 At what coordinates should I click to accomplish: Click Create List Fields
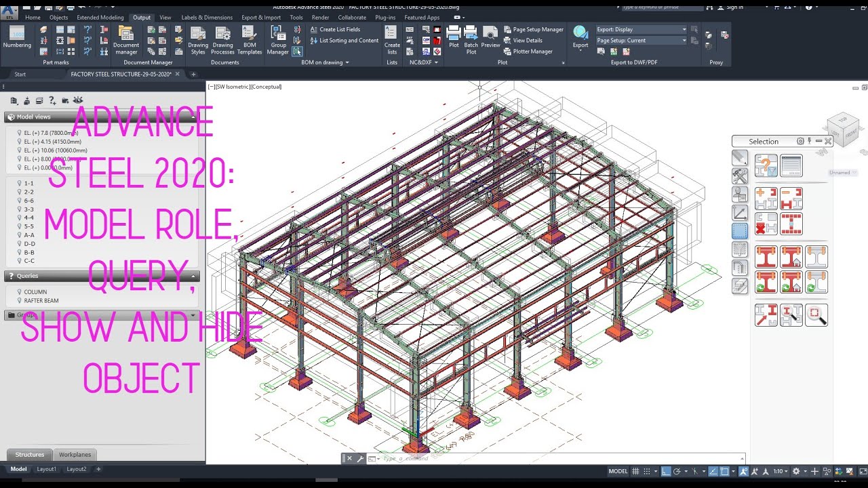pos(336,30)
